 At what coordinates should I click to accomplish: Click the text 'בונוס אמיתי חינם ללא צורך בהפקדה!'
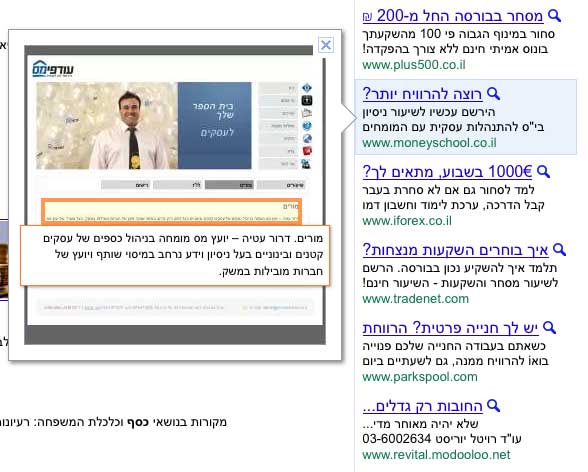point(455,49)
